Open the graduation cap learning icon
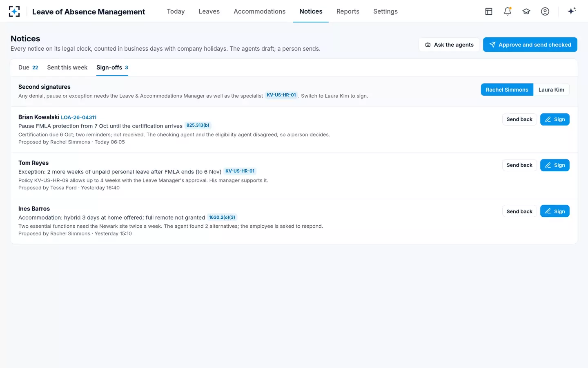The image size is (588, 368). tap(526, 11)
